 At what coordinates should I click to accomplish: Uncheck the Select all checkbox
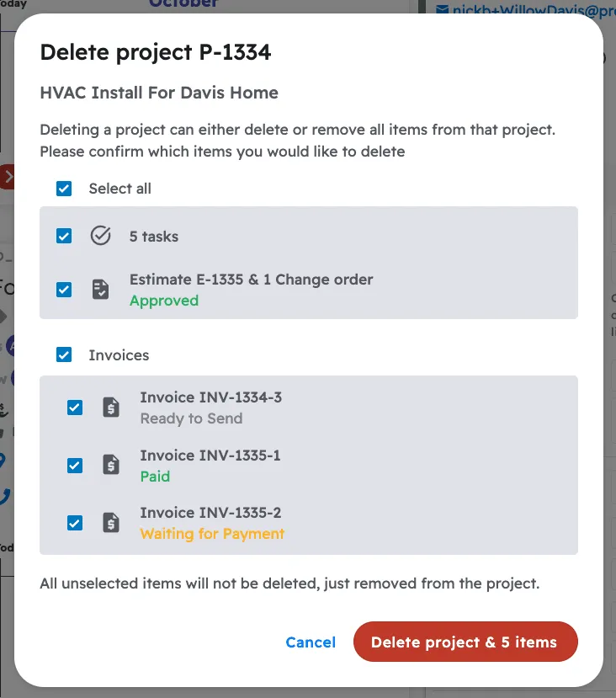click(63, 188)
